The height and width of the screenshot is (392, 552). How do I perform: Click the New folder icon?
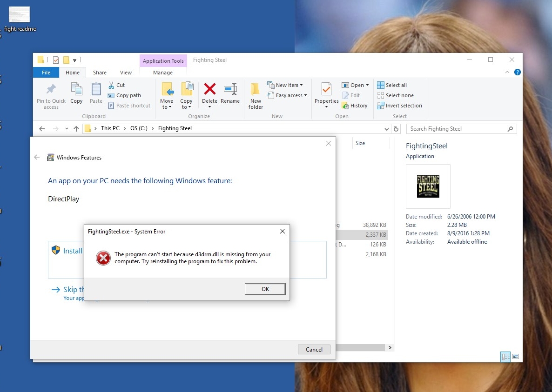click(x=256, y=90)
